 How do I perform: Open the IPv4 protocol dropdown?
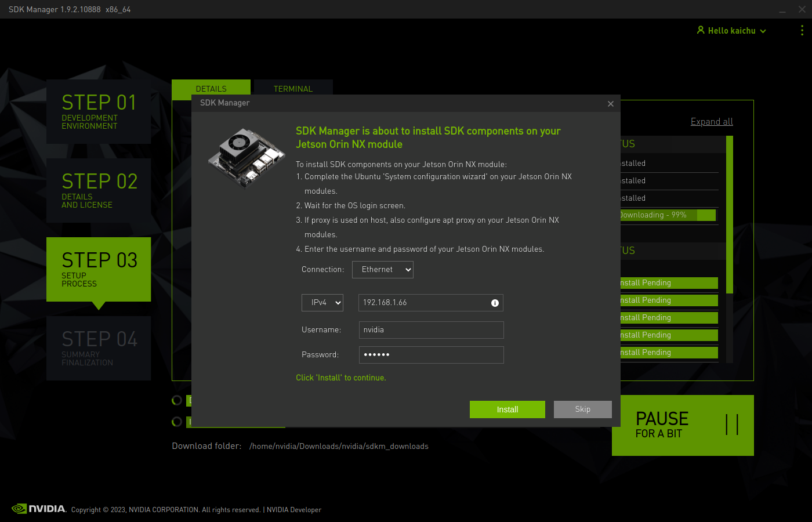[322, 303]
